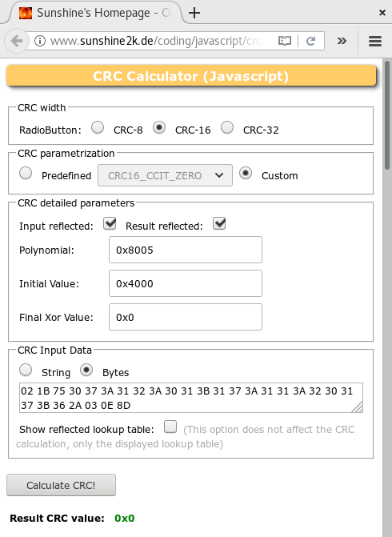Expand the CRC16_CCIT_ZERO dropdown
Screen dimensions: 392x537
tap(165, 175)
